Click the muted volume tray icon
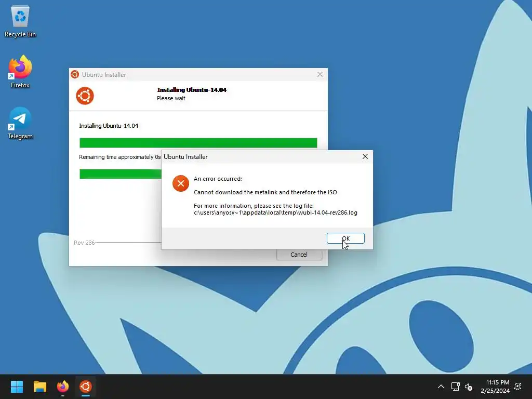Viewport: 532px width, 399px height. coord(469,387)
